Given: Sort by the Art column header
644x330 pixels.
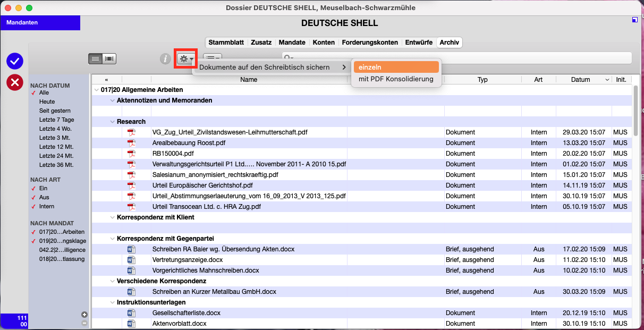Looking at the screenshot, I should (539, 80).
